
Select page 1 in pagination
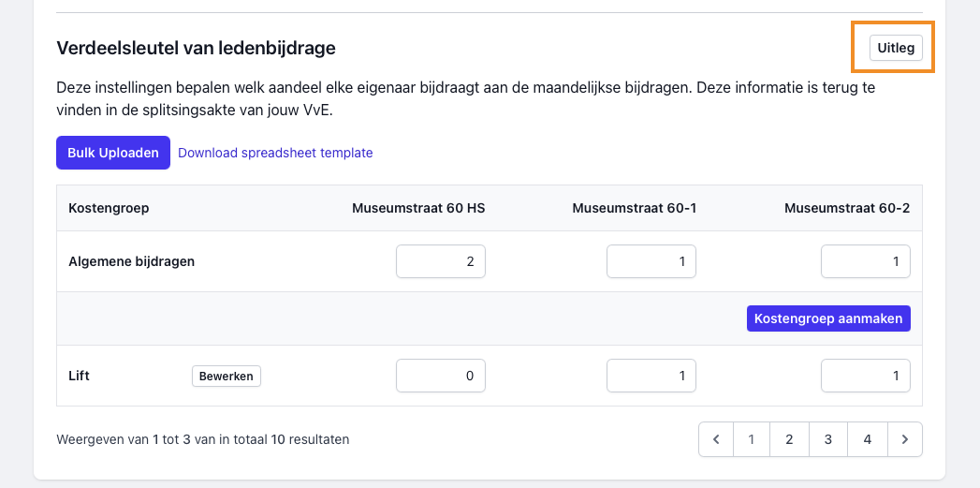pyautogui.click(x=751, y=439)
